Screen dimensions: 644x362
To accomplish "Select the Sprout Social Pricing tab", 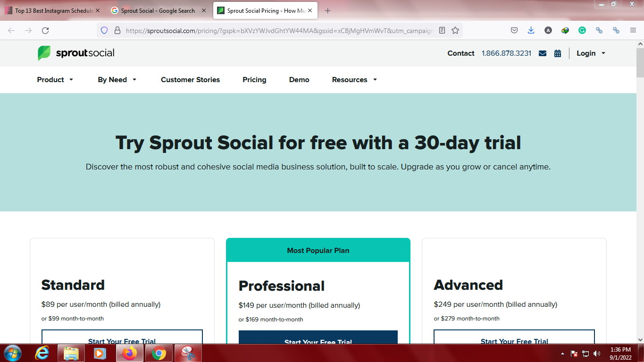I will click(x=265, y=10).
